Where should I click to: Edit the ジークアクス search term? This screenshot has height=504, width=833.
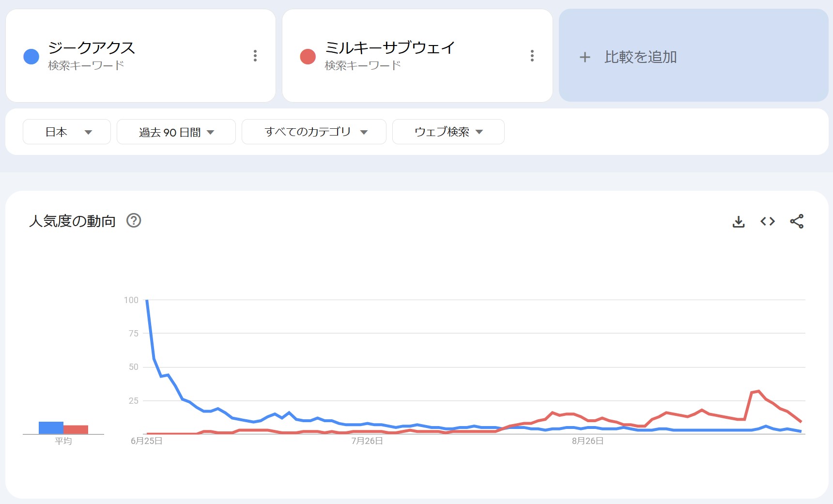(x=92, y=48)
